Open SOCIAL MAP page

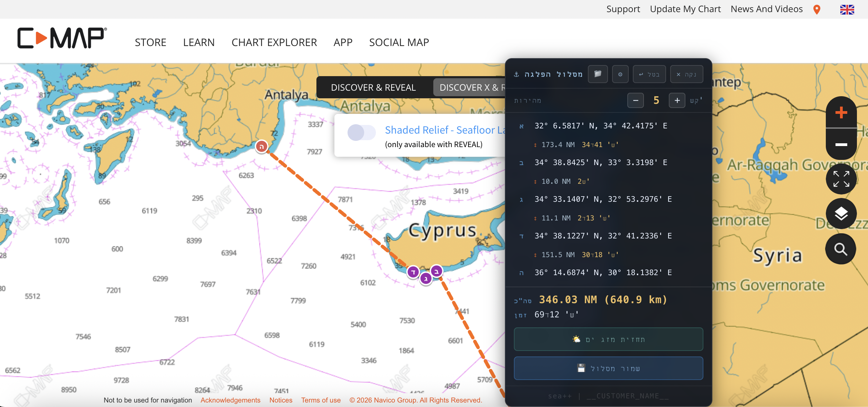click(x=399, y=42)
